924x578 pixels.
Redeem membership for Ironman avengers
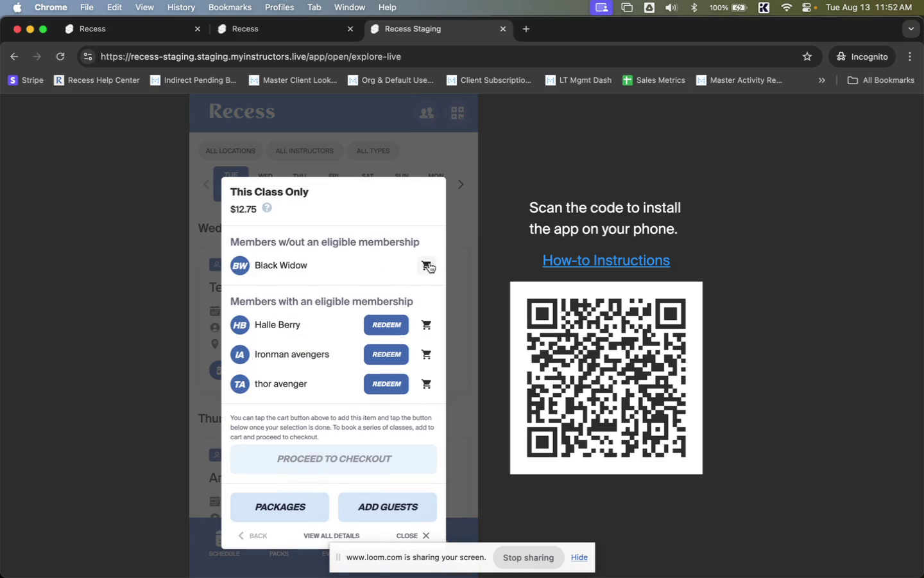pos(386,355)
